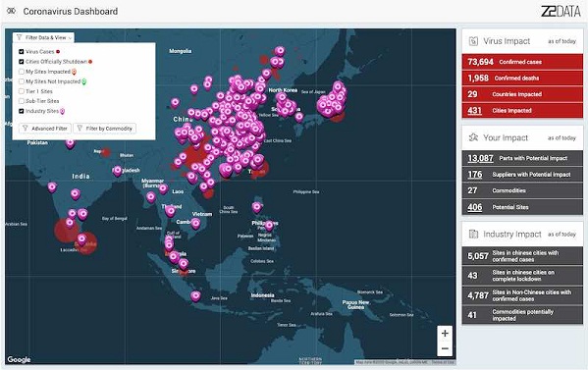Click the red virus circle near Nepal
588x370 pixels.
coord(106,152)
